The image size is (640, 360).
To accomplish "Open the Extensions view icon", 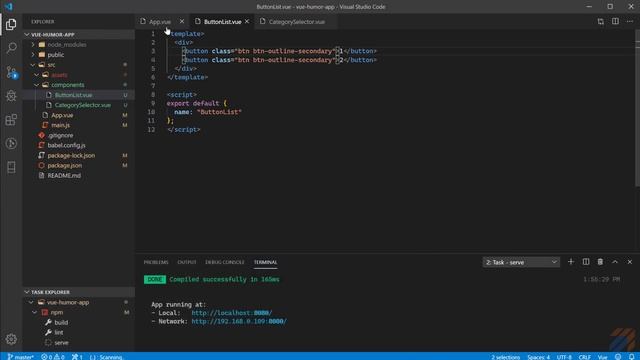I will tap(11, 120).
